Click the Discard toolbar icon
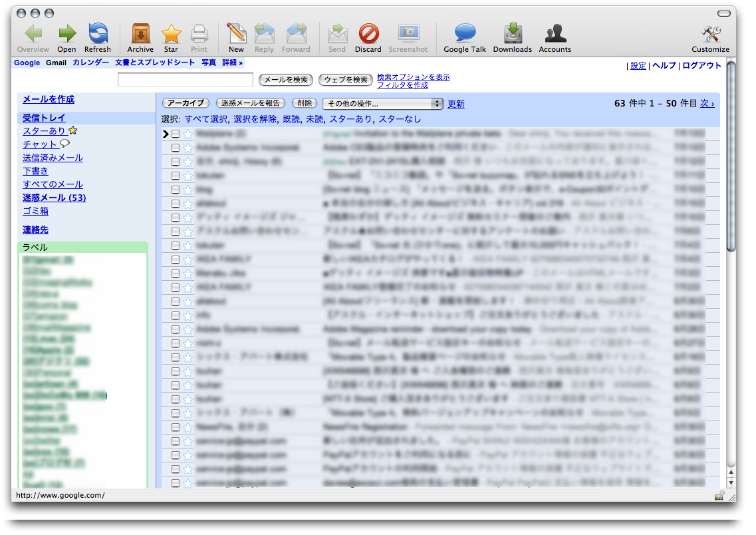The width and height of the screenshot is (756, 535). click(368, 34)
